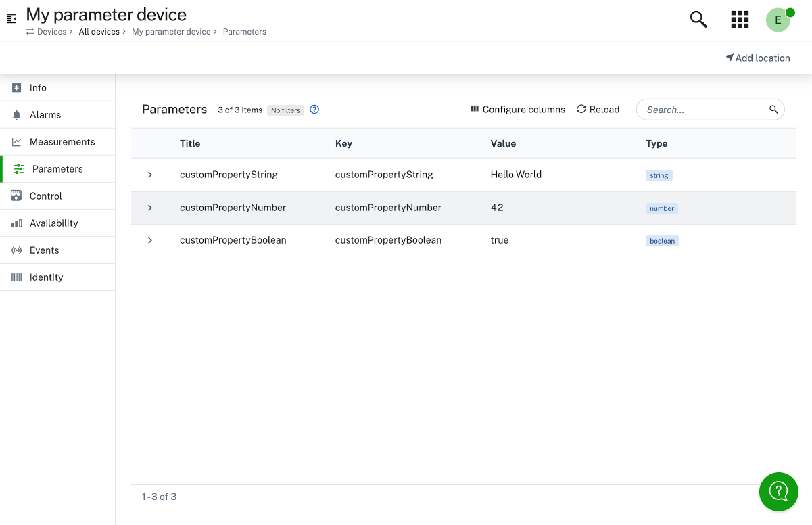Screen dimensions: 812x525
Task: Click the Devices breadcrumb link
Action: click(51, 32)
